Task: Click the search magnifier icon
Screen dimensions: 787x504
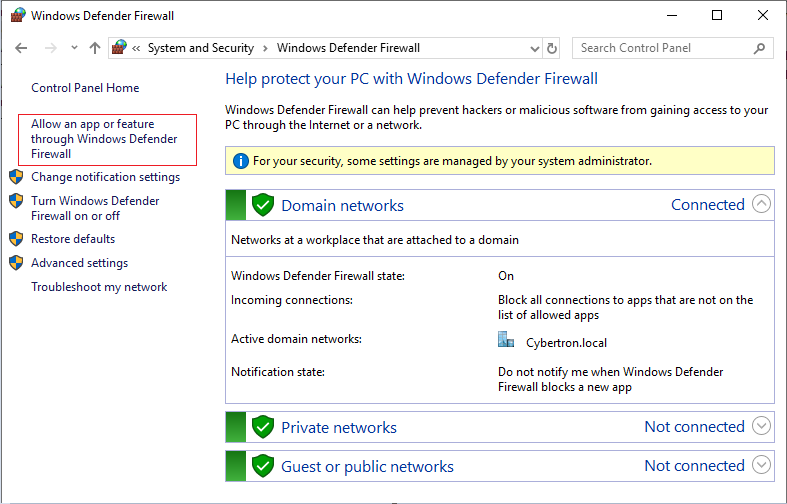Action: (759, 48)
